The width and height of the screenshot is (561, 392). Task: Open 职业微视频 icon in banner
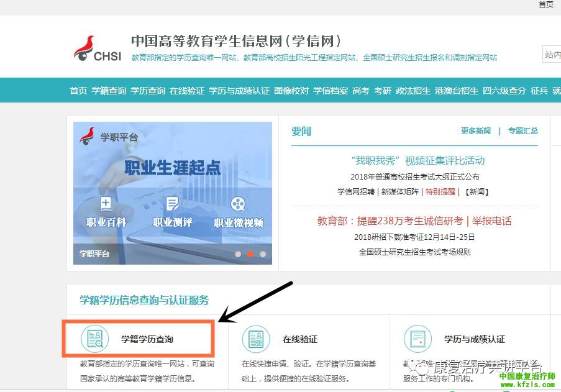tap(238, 204)
